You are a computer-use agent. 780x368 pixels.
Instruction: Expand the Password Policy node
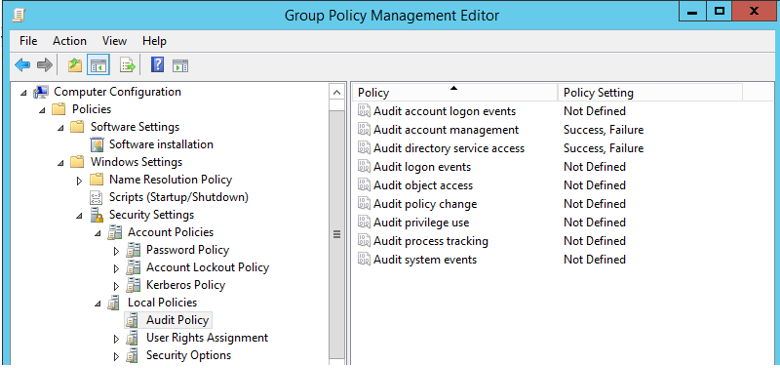(x=117, y=251)
